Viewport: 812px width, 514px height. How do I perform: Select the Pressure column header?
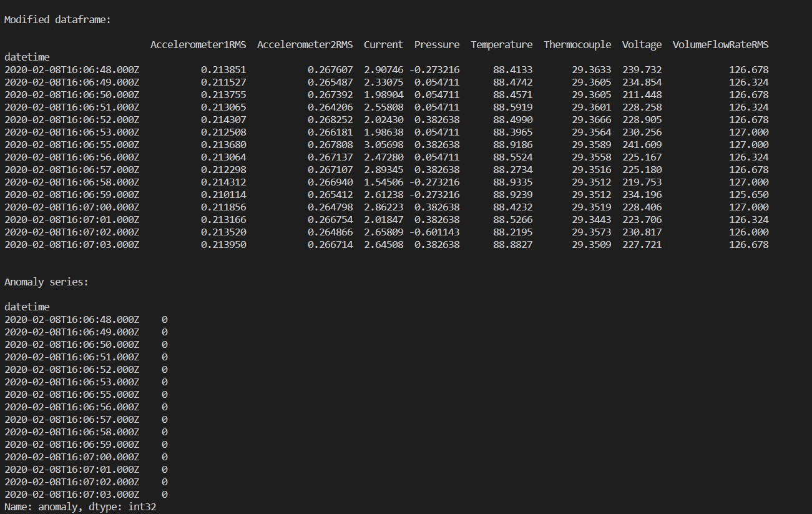(x=436, y=44)
